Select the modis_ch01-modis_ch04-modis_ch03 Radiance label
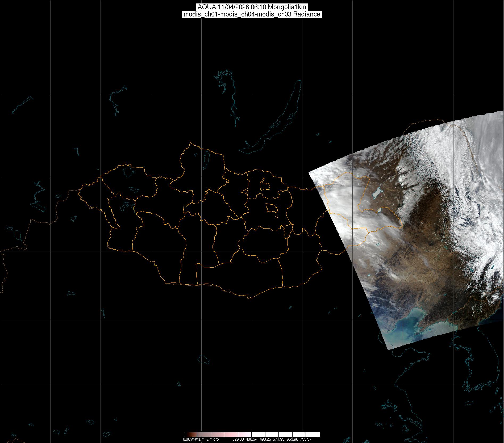The height and width of the screenshot is (443, 504). [x=252, y=14]
